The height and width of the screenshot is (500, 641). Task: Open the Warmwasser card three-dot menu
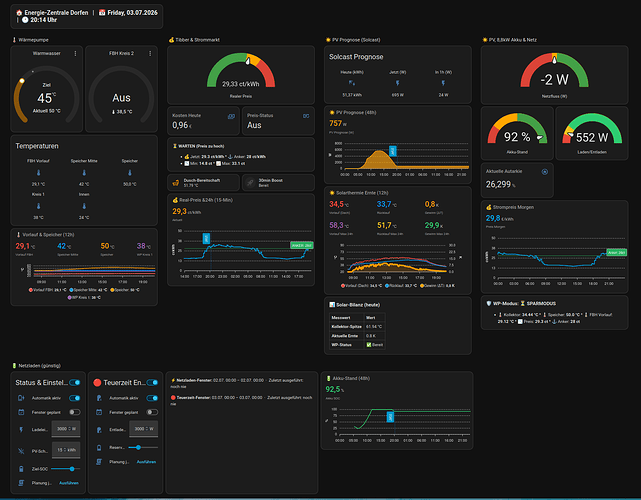pos(75,54)
